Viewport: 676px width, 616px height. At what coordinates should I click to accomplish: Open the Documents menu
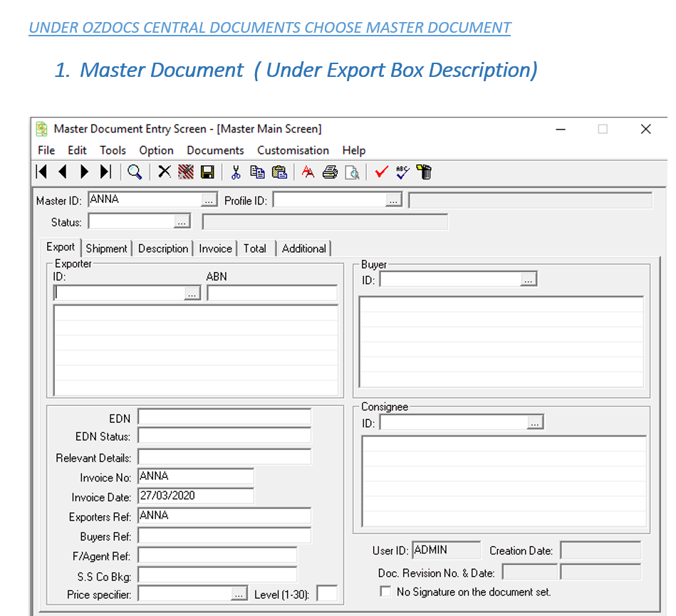point(215,150)
